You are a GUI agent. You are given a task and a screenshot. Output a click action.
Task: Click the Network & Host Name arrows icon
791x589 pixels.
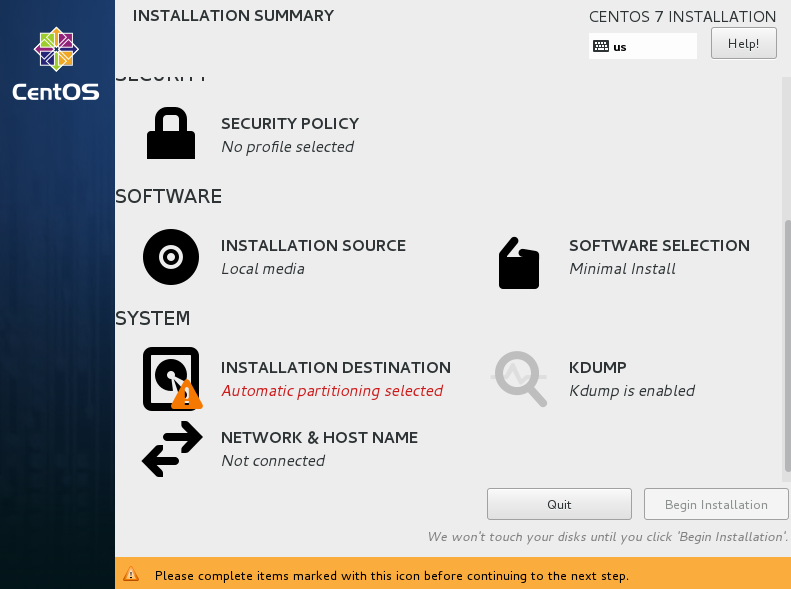(172, 449)
